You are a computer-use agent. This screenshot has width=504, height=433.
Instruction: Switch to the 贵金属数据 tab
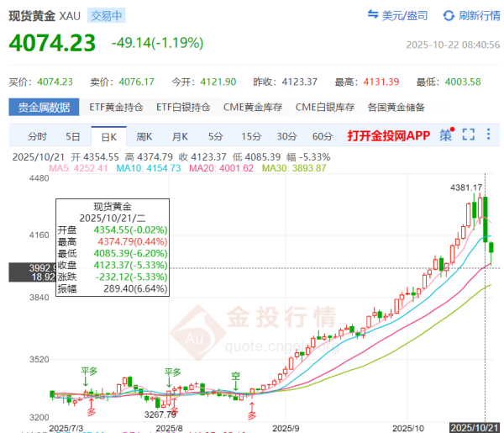(45, 107)
